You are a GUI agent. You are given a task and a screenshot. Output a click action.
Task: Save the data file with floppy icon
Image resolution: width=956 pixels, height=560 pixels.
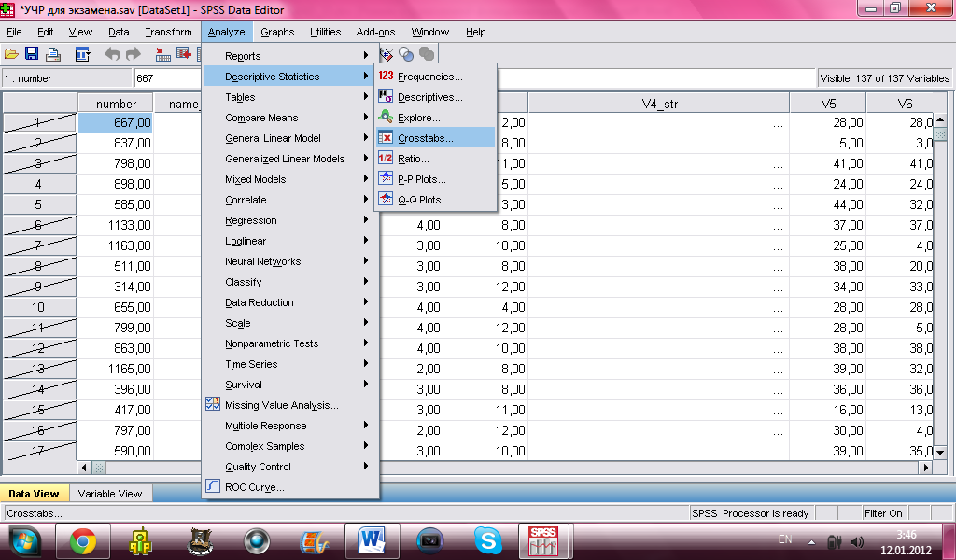[x=31, y=54]
